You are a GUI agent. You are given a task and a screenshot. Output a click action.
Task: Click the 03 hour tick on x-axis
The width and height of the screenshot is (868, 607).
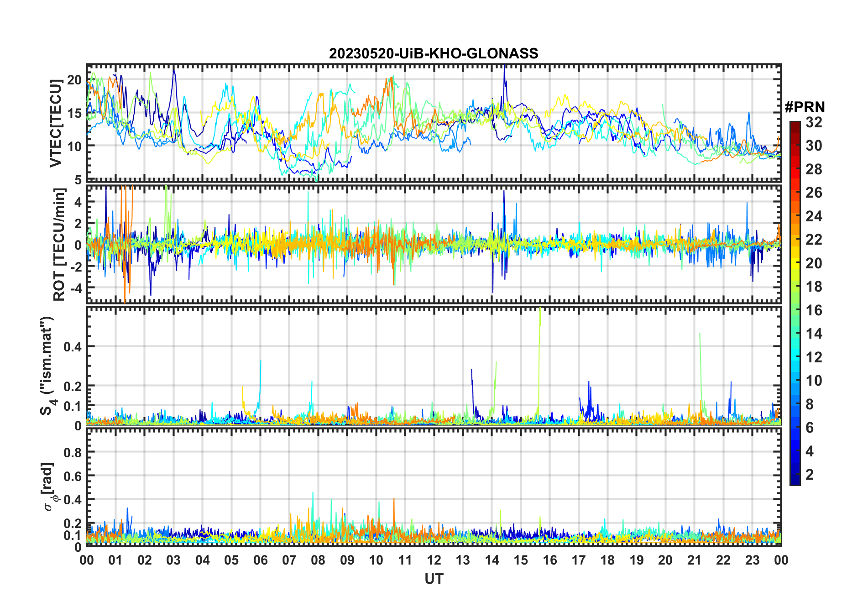(x=173, y=560)
